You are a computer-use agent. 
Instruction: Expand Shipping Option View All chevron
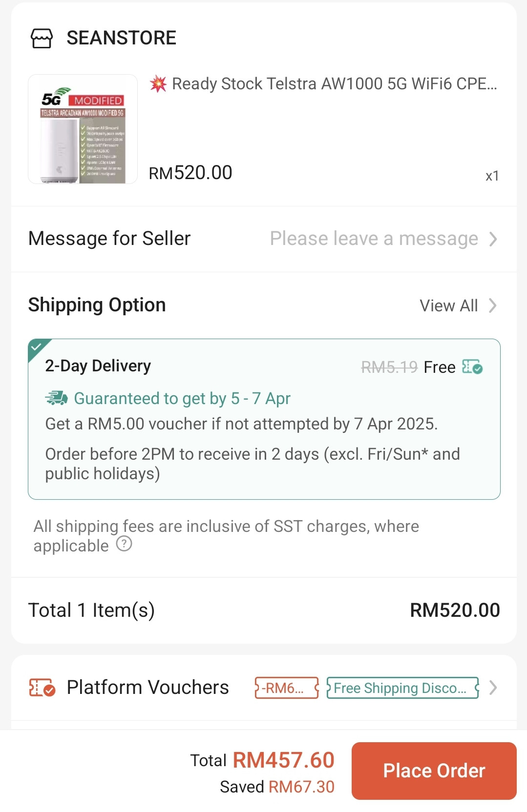(x=493, y=305)
